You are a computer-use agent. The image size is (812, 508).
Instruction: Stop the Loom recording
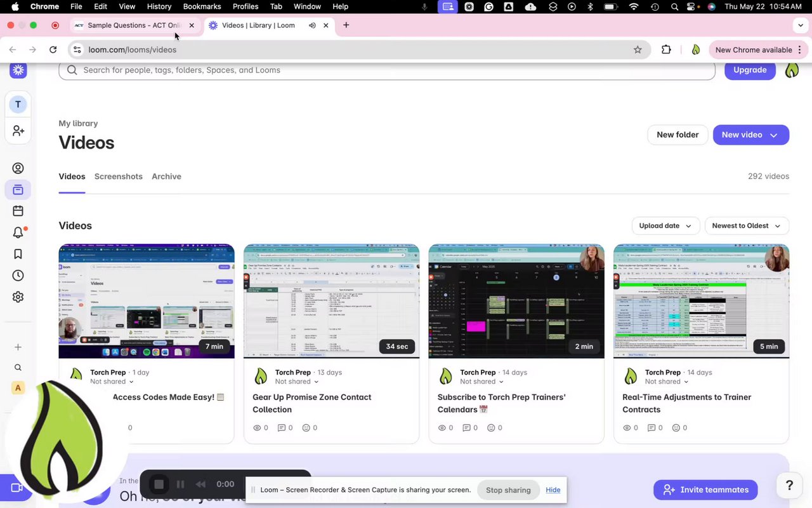click(x=159, y=484)
